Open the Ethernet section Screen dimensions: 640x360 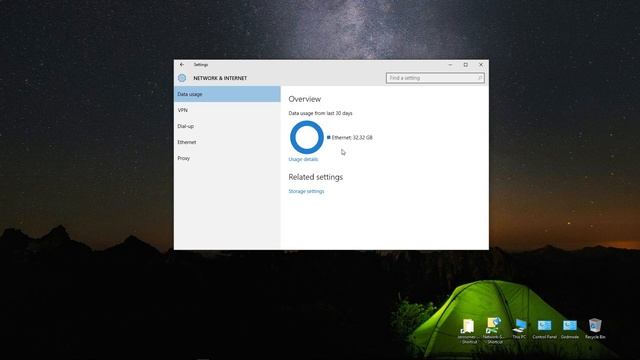point(227,142)
